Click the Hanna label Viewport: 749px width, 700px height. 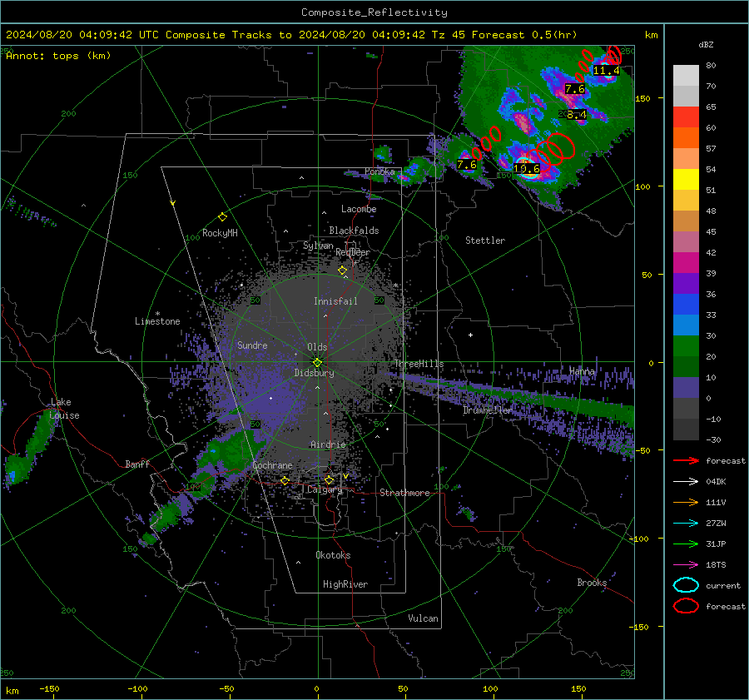[x=582, y=371]
